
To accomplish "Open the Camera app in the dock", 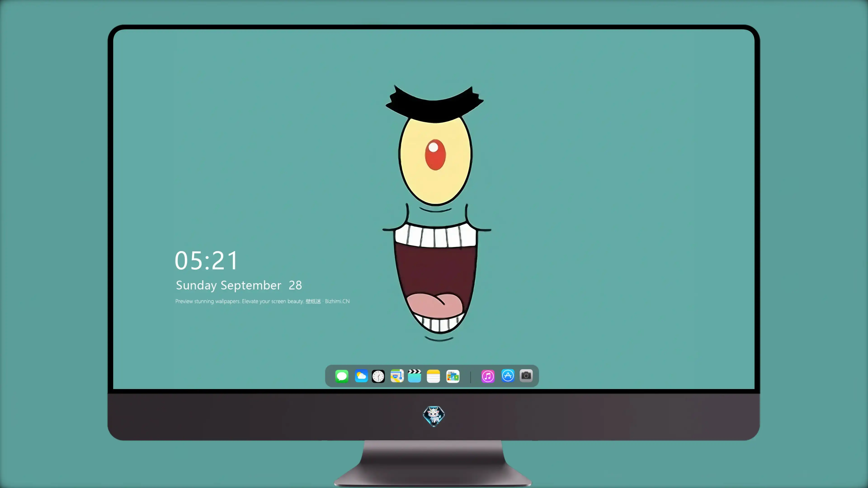I will point(526,375).
